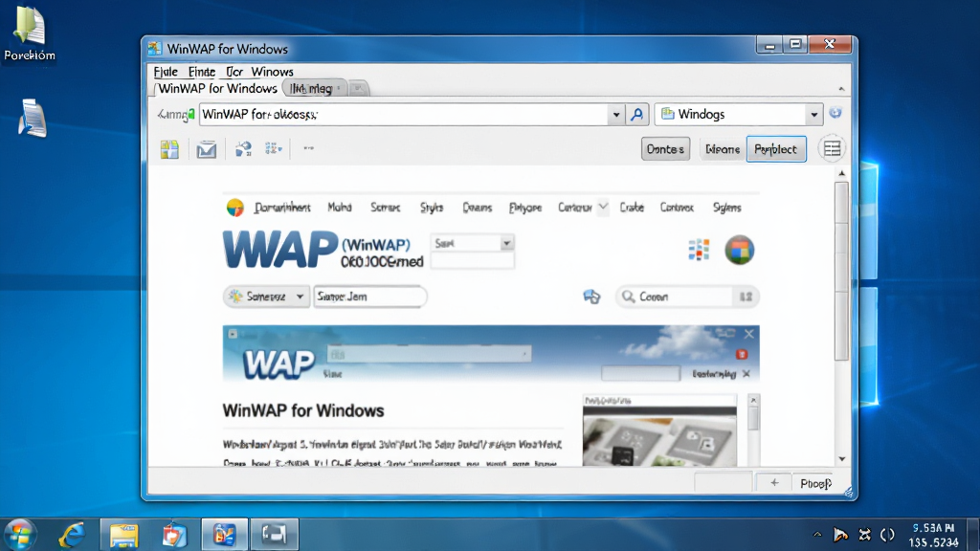Click the main vertical scrollbar thumb
The image size is (980, 551).
(842, 271)
